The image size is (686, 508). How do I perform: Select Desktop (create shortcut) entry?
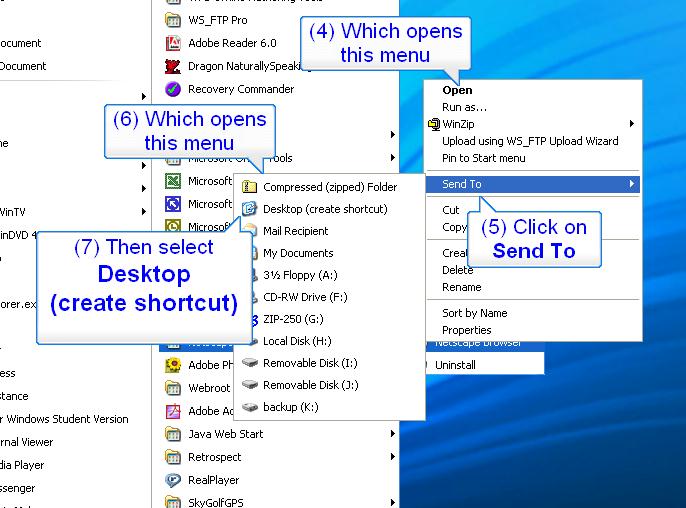[329, 209]
